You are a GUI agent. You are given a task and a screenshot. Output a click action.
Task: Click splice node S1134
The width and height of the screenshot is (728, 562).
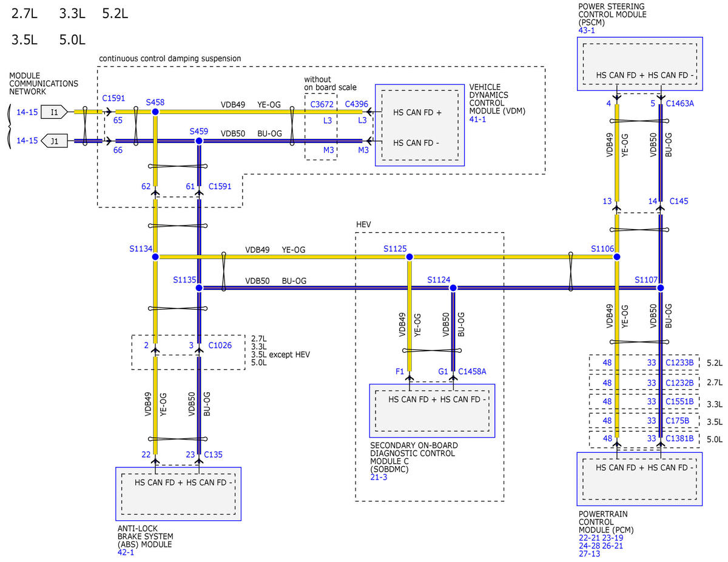pyautogui.click(x=155, y=257)
